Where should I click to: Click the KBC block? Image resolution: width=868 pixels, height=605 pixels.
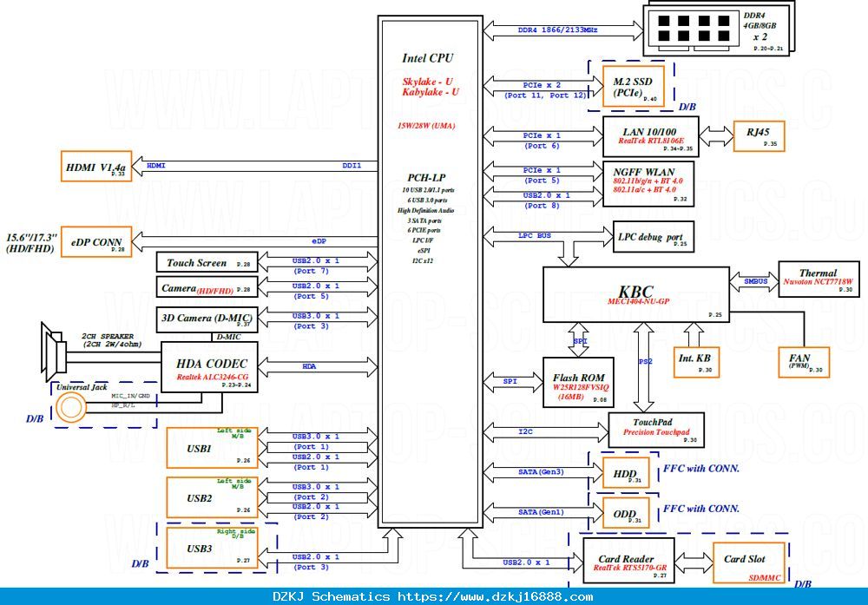click(x=636, y=294)
